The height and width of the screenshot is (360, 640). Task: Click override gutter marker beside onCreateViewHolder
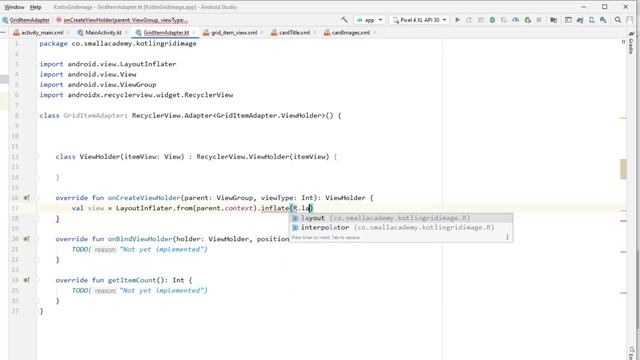click(x=27, y=198)
